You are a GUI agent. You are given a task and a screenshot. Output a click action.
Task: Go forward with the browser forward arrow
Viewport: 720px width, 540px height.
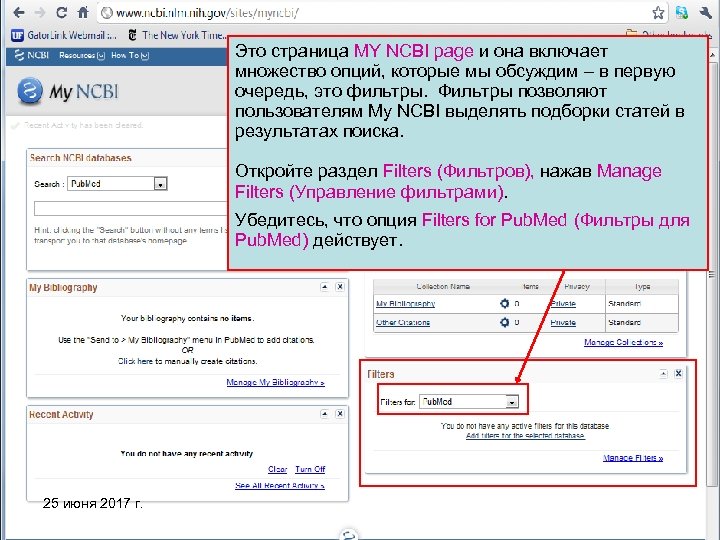[40, 12]
